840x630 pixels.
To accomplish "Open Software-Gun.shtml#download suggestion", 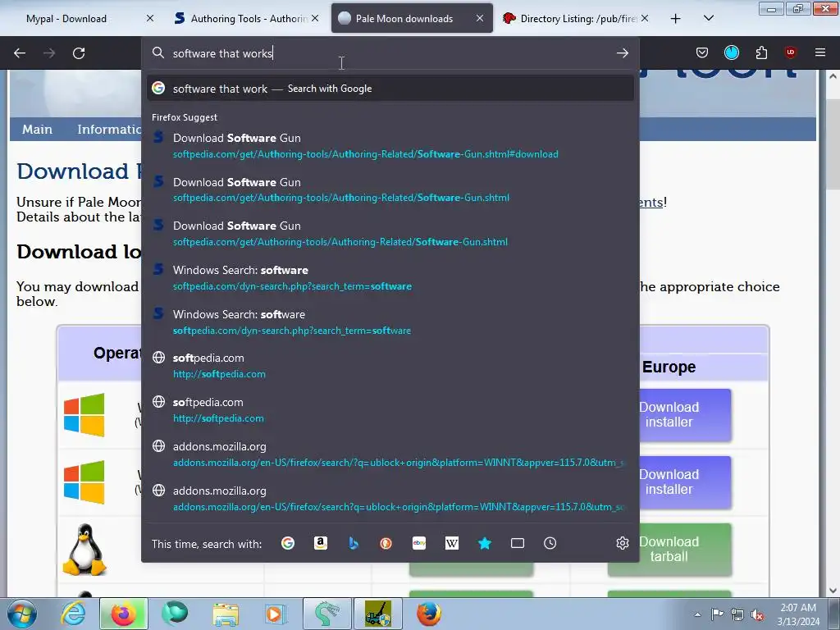I will point(390,146).
